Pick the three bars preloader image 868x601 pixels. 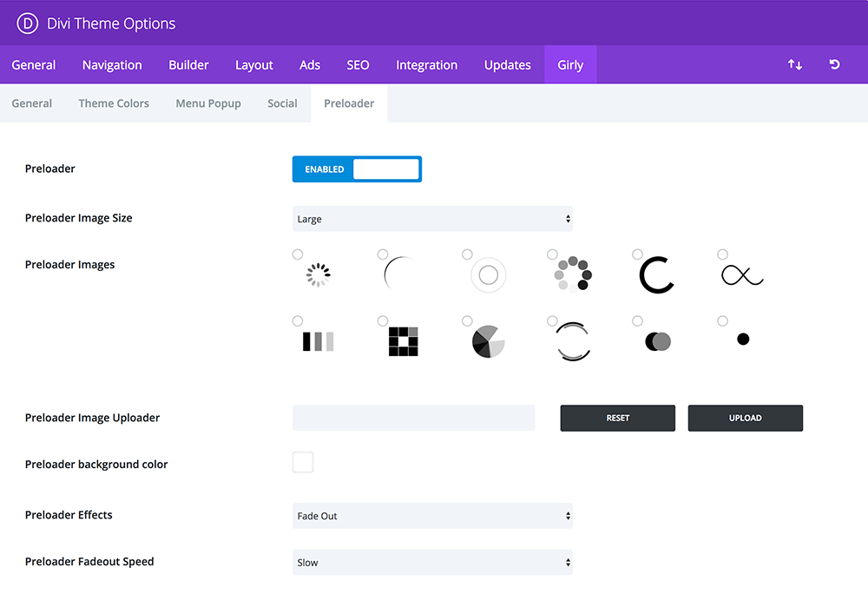coord(319,341)
